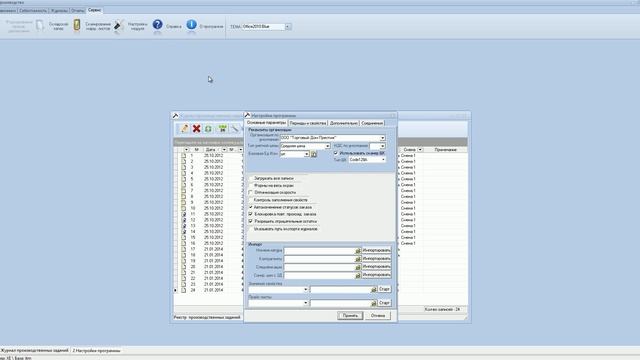Open the Дата column filter dropdown
The width and height of the screenshot is (640, 360).
click(224, 150)
